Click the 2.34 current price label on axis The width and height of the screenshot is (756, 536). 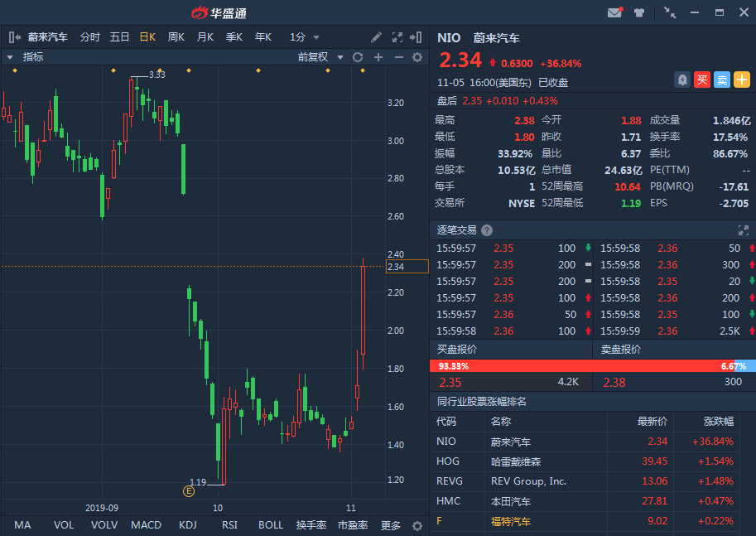click(x=407, y=266)
